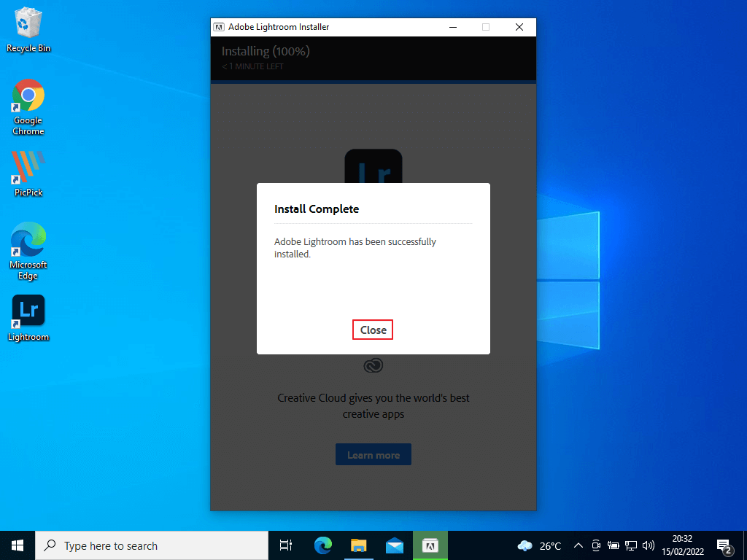The width and height of the screenshot is (747, 560).
Task: Switch to the Adobe installer in the taskbar
Action: pyautogui.click(x=430, y=545)
